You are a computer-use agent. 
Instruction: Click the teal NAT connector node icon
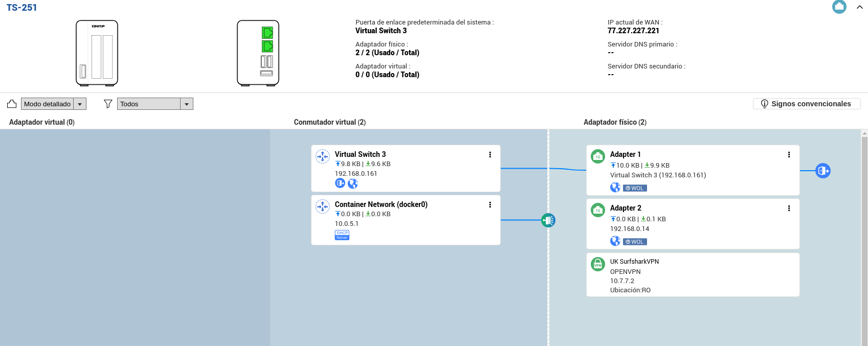548,220
